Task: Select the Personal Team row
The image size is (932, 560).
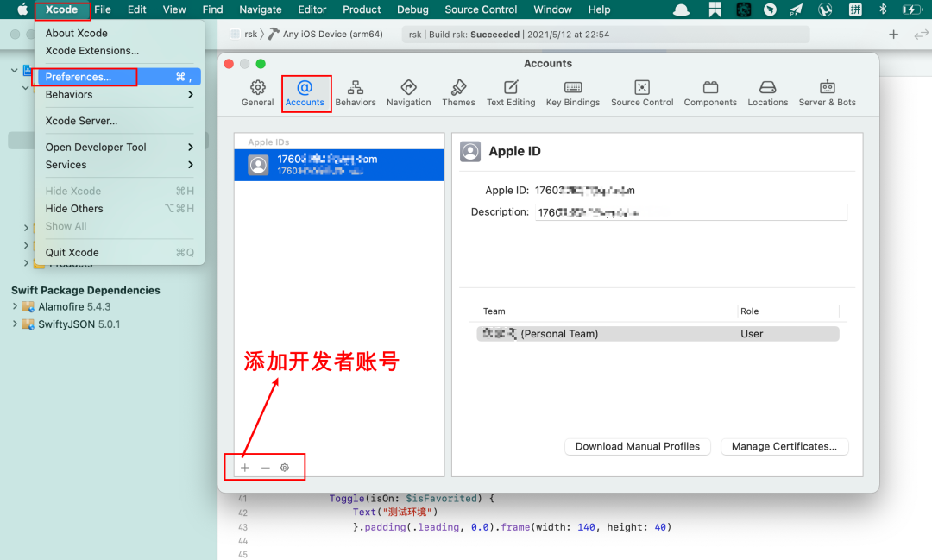Action: pyautogui.click(x=658, y=334)
